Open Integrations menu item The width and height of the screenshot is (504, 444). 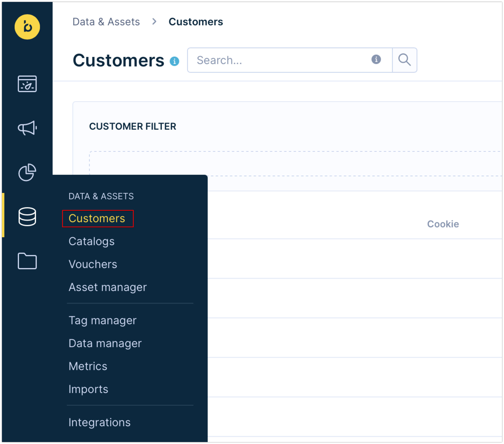coord(99,422)
